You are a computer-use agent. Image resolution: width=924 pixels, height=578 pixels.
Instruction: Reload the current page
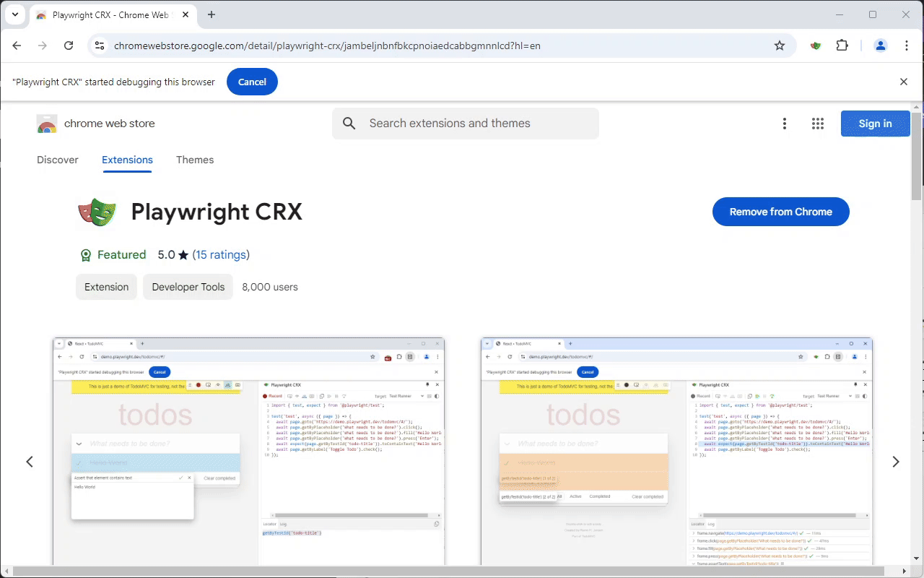pos(69,46)
